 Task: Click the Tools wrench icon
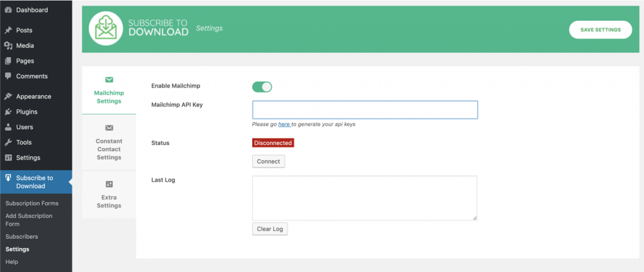(x=8, y=142)
